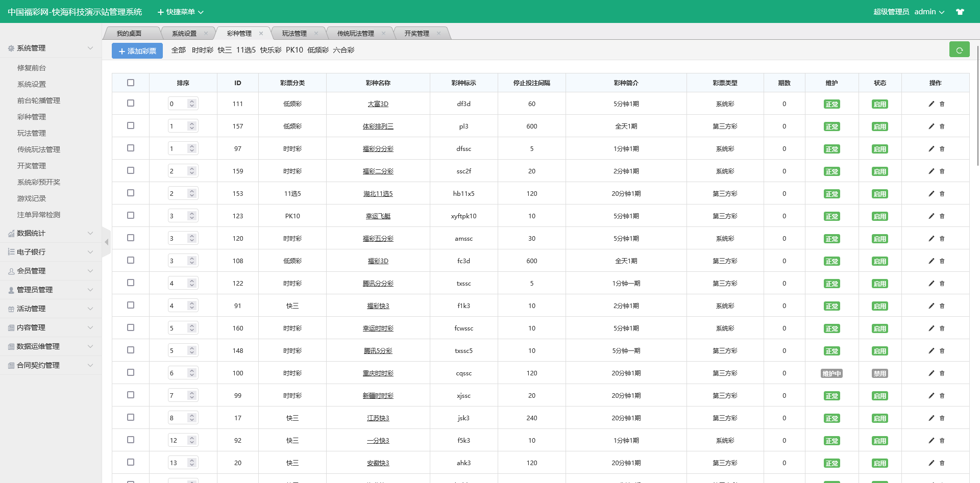This screenshot has width=980, height=483.
Task: Switch to the 开奖管理 tab
Action: 416,34
